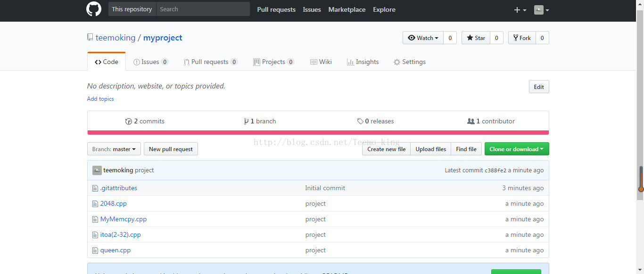The width and height of the screenshot is (644, 274).
Task: Click the '3 minutes ago' timestamp
Action: pyautogui.click(x=523, y=188)
